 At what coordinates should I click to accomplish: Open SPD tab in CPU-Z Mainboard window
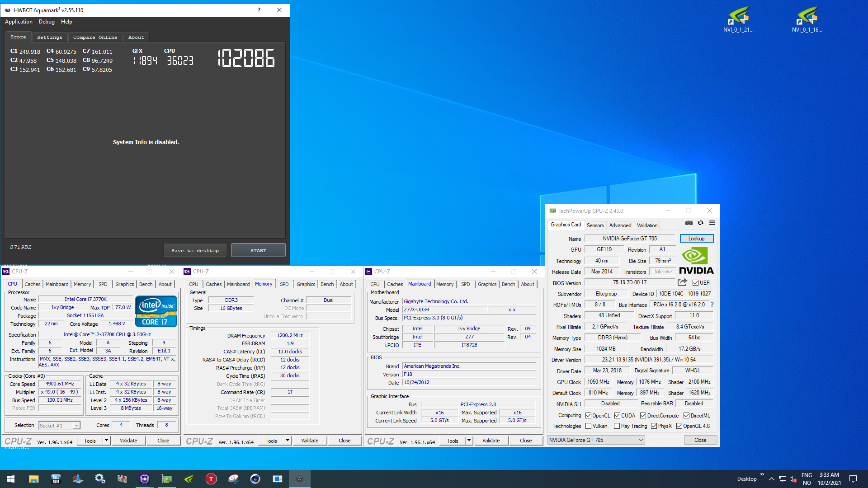(465, 284)
